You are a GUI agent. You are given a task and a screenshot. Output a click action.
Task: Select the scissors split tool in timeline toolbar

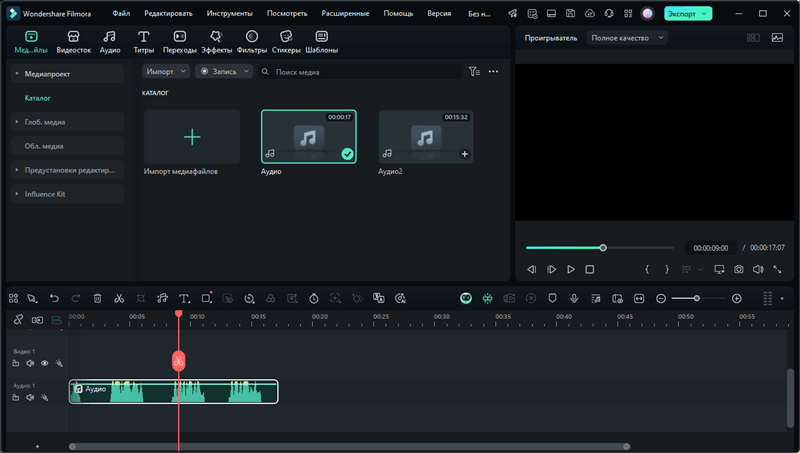[x=119, y=298]
